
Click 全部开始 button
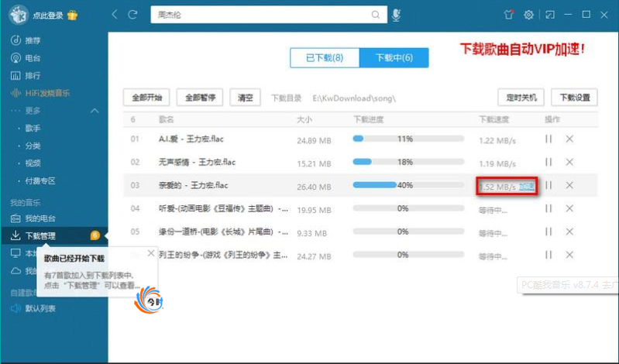coord(146,98)
